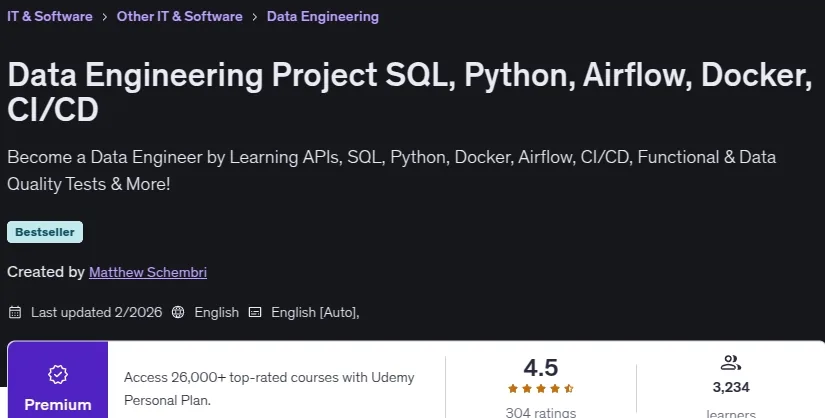Click the 3,234 learners count
The width and height of the screenshot is (825, 418).
731,387
